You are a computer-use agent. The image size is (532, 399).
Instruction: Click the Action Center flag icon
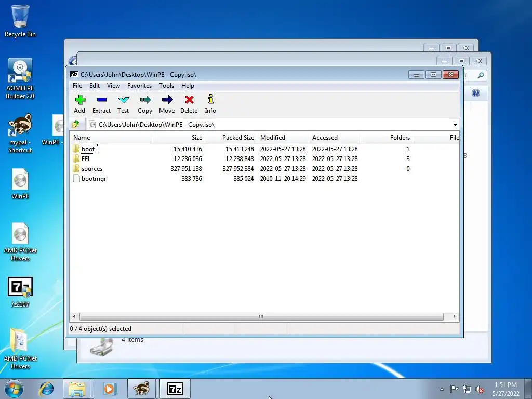454,389
